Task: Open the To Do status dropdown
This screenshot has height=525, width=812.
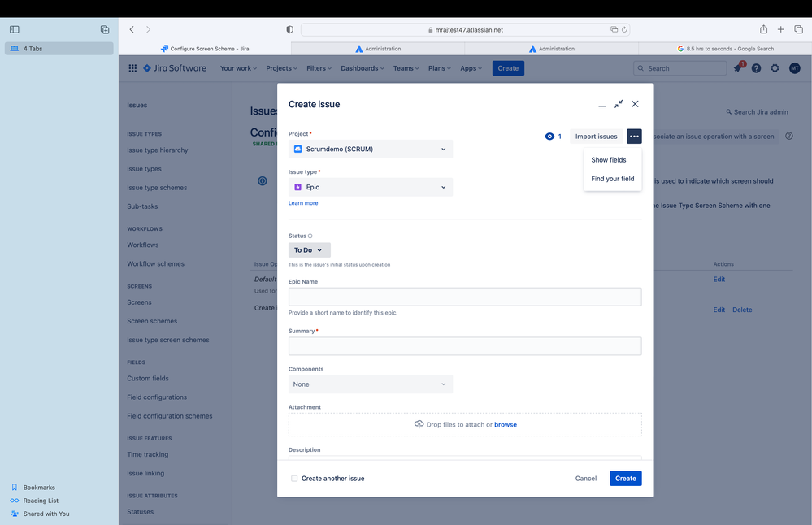Action: tap(309, 250)
